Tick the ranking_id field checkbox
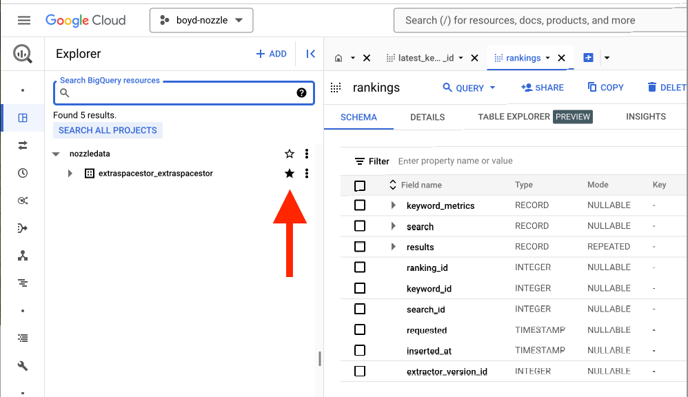This screenshot has width=688, height=397. (360, 267)
